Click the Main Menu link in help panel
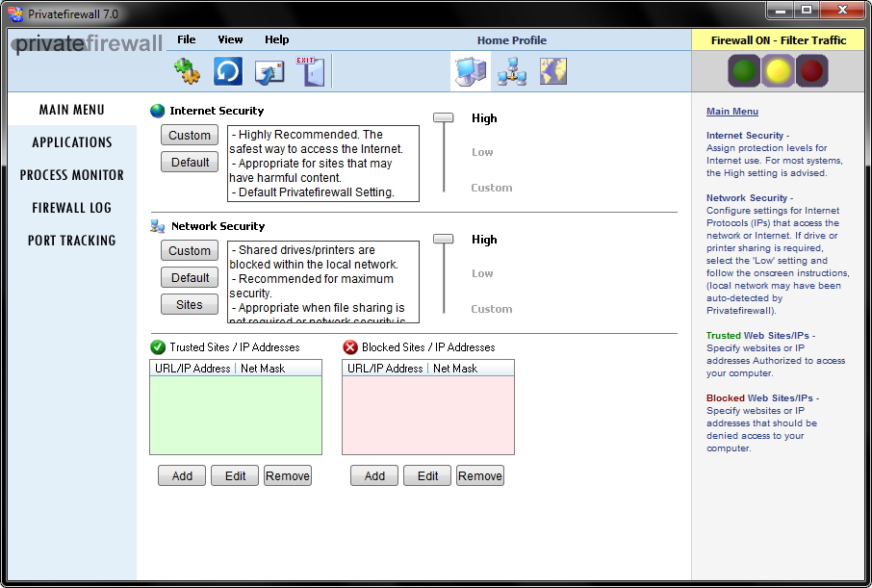Screen dimensions: 872x588 pyautogui.click(x=732, y=112)
